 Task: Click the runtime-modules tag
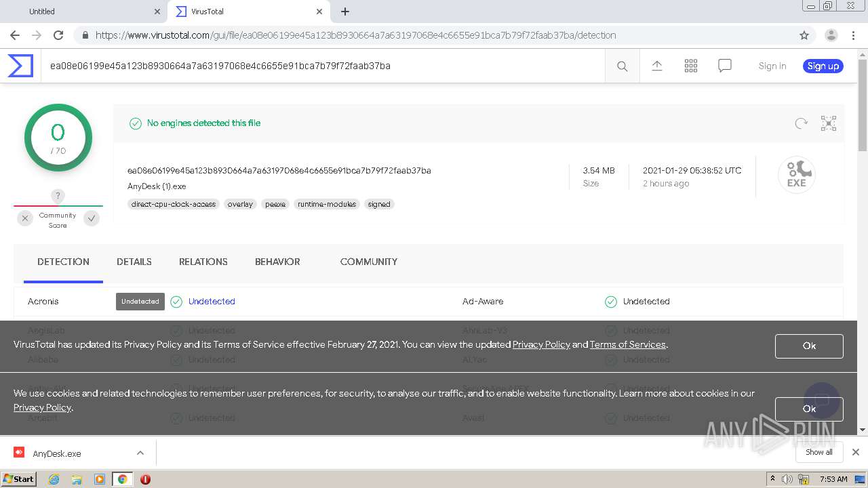coord(327,204)
